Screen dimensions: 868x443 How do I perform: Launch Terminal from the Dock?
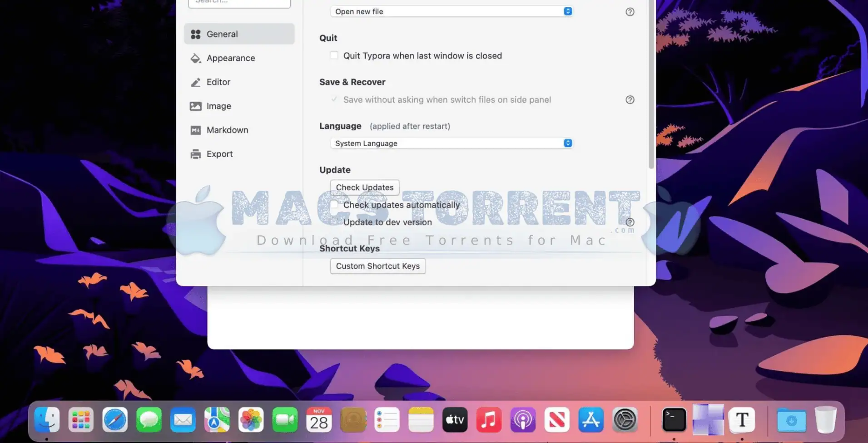click(x=674, y=419)
